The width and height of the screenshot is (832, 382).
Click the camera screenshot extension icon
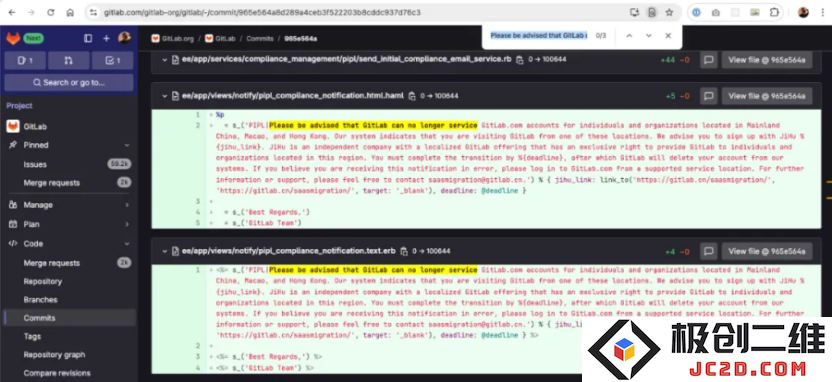click(716, 12)
